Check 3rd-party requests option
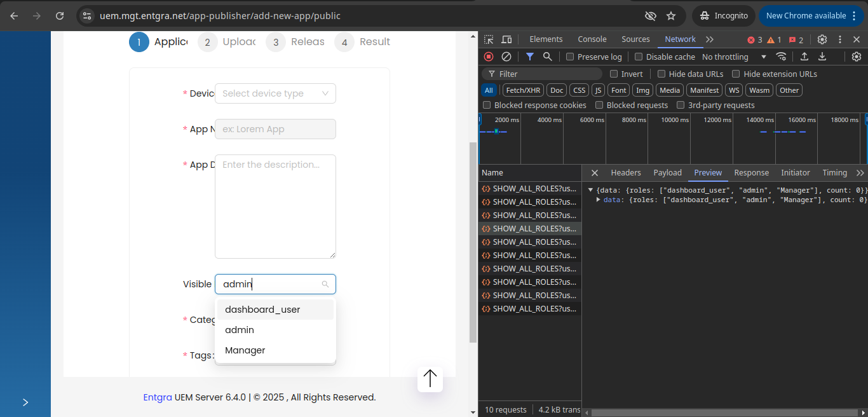868x417 pixels. [x=681, y=105]
